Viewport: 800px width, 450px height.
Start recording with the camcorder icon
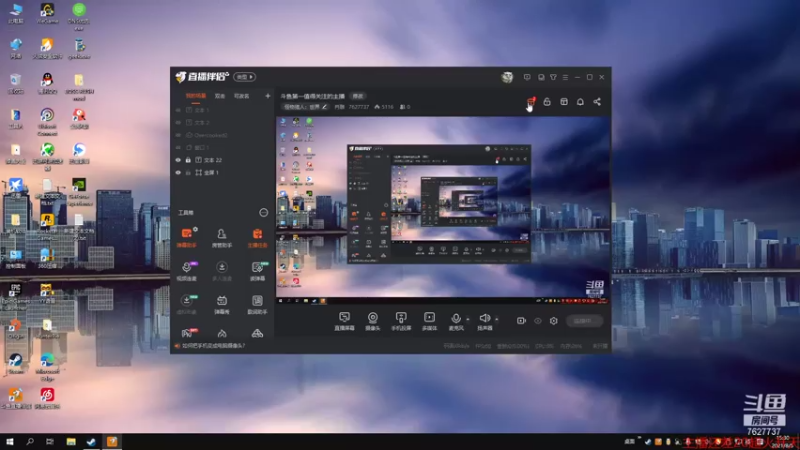tap(521, 321)
